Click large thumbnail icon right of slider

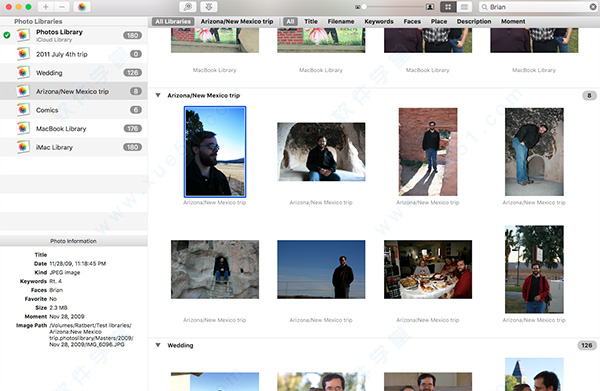click(430, 7)
